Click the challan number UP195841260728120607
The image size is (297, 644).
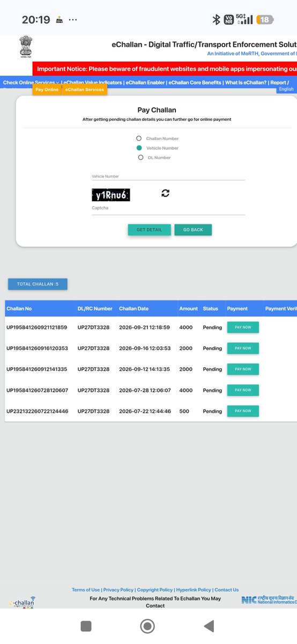tap(37, 390)
